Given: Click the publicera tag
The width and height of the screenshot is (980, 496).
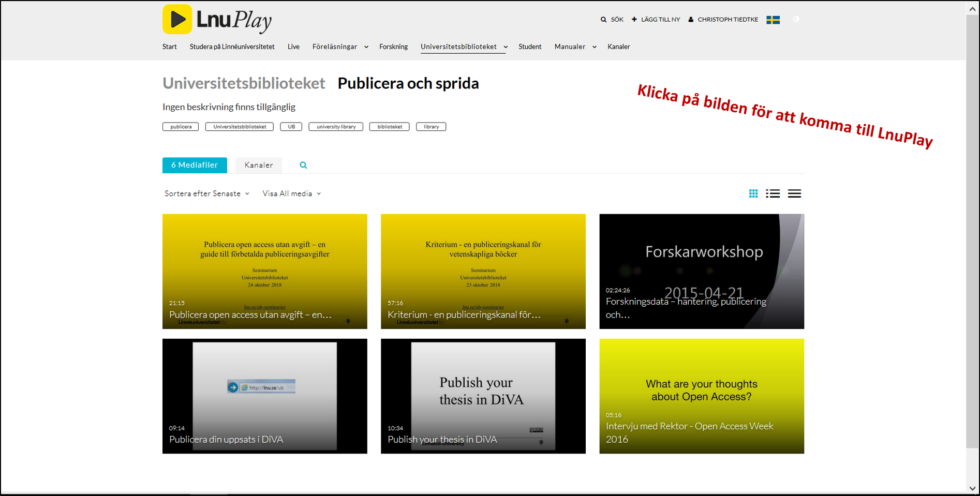Looking at the screenshot, I should coord(181,127).
